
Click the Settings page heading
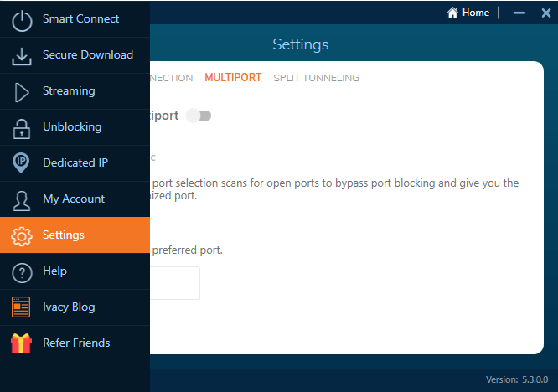click(300, 44)
